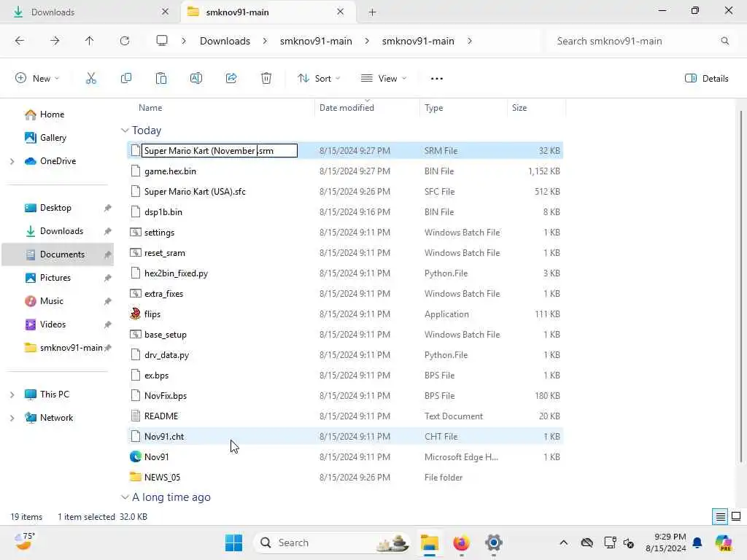Image resolution: width=747 pixels, height=560 pixels.
Task: Click the Delete trash icon
Action: coord(266,79)
